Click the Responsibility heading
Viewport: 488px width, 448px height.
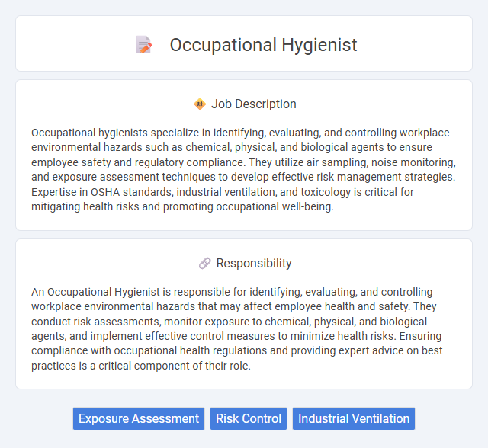254,264
